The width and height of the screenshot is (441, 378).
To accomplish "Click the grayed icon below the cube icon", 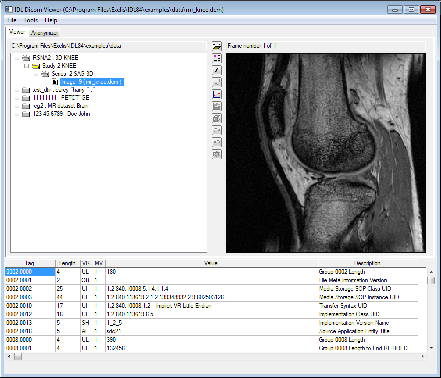I will pyautogui.click(x=217, y=130).
